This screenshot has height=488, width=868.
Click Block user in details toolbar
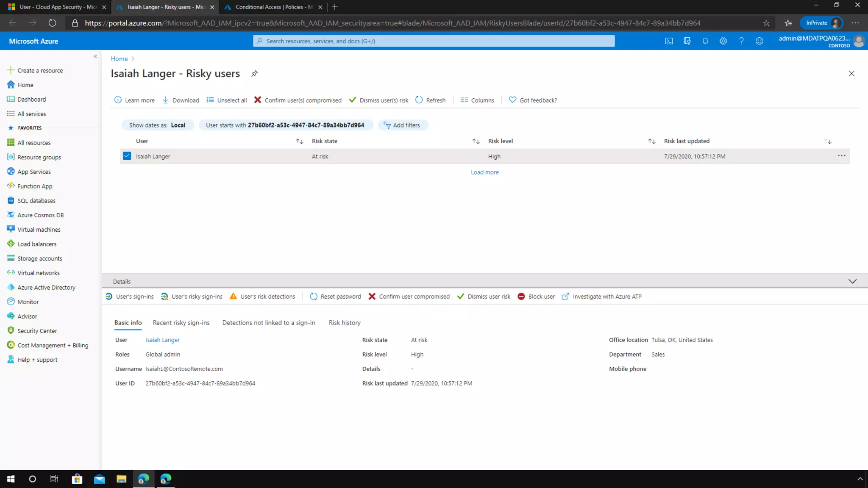(x=536, y=297)
